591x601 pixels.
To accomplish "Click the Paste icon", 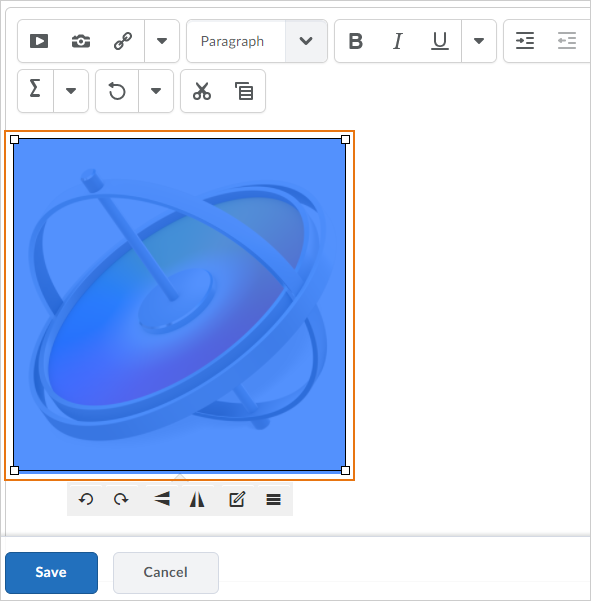I will (x=244, y=91).
